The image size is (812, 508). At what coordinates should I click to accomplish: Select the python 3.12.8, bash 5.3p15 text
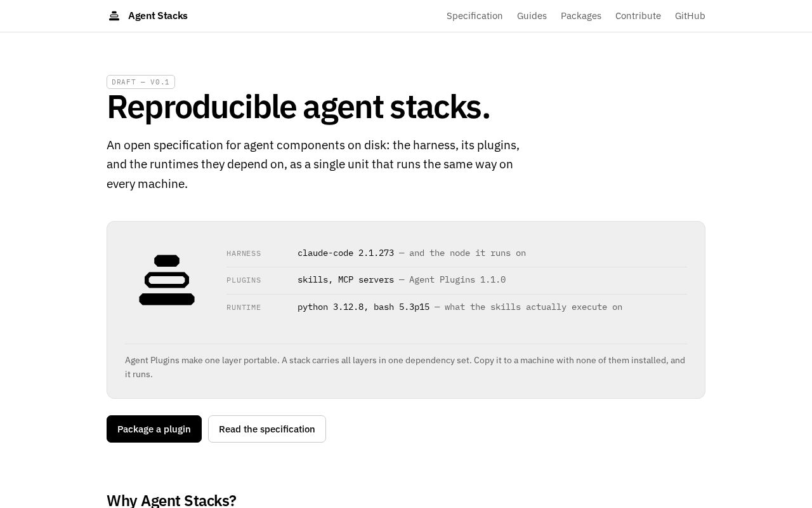tap(363, 307)
